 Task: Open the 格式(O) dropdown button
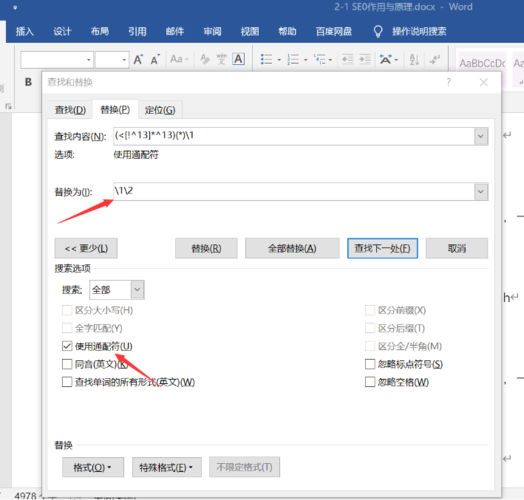[x=93, y=467]
